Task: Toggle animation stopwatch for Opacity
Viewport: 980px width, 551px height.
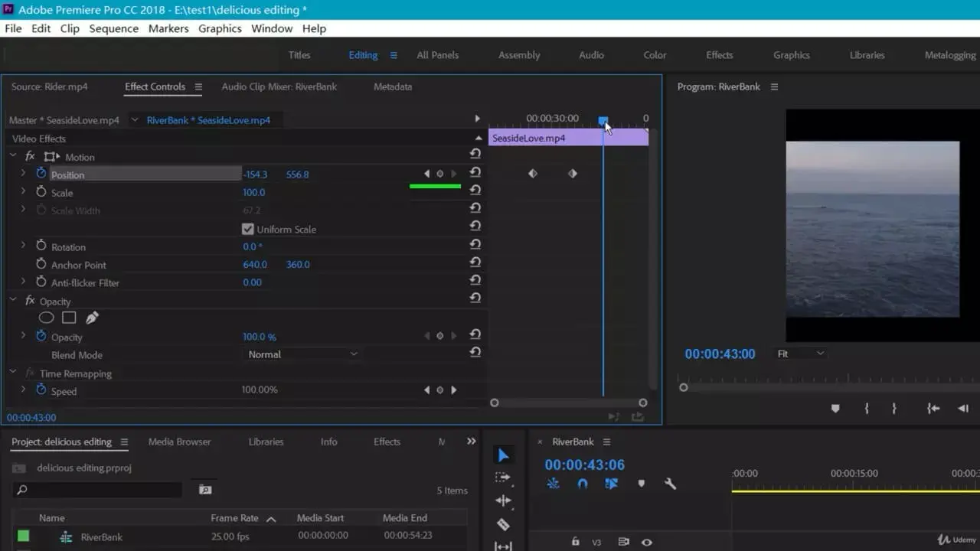Action: 41,336
